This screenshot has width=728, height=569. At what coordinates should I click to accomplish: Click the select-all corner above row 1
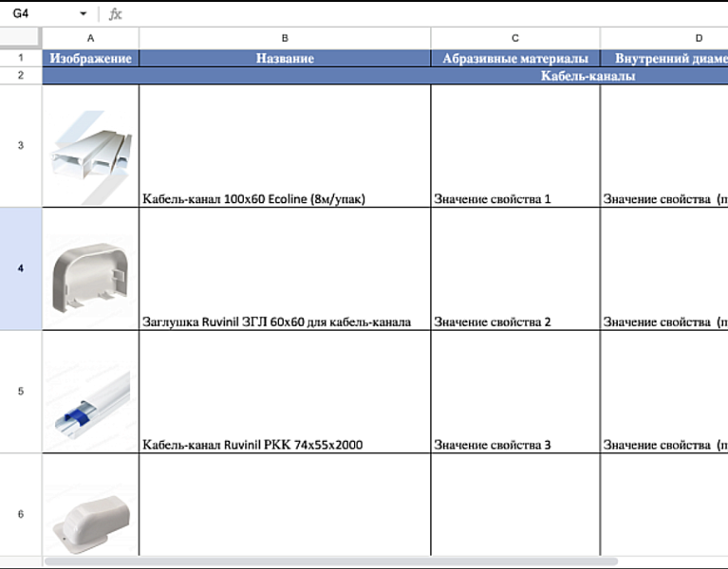coord(20,38)
